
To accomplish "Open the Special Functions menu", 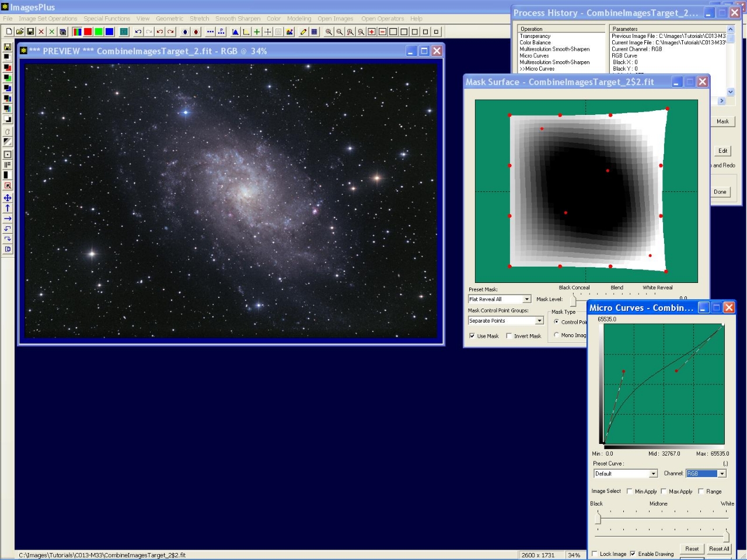I will point(107,19).
